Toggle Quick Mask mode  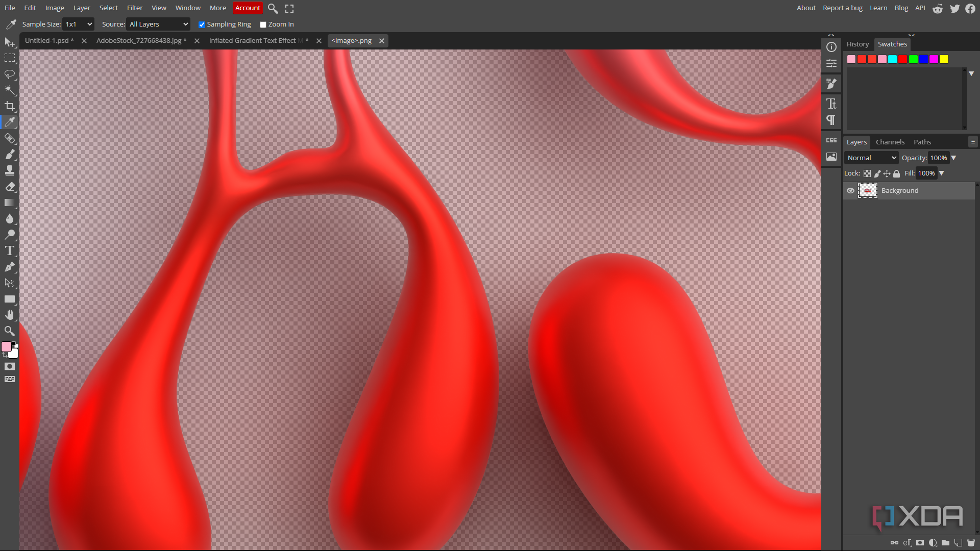tap(10, 366)
